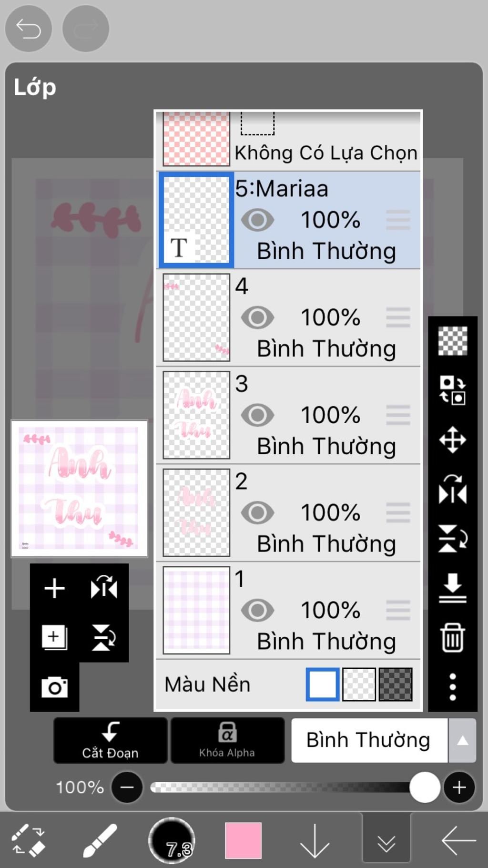Toggle visibility of layer 3
Screen dimensions: 488x868
click(x=257, y=415)
